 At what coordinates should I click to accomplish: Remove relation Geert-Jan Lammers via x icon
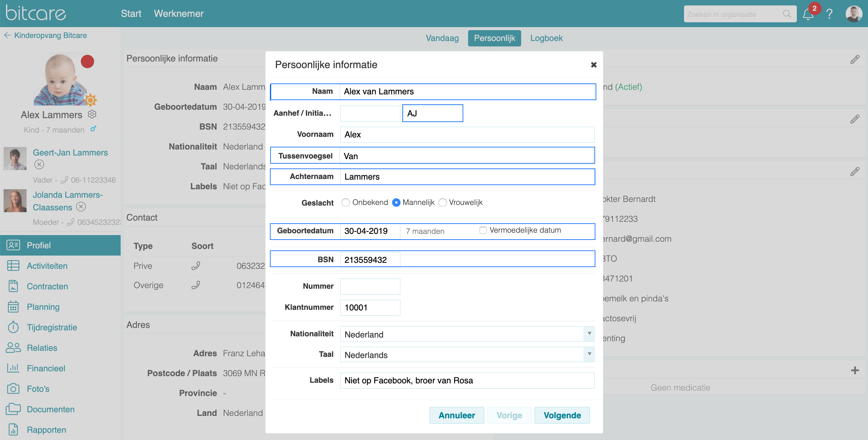(39, 164)
